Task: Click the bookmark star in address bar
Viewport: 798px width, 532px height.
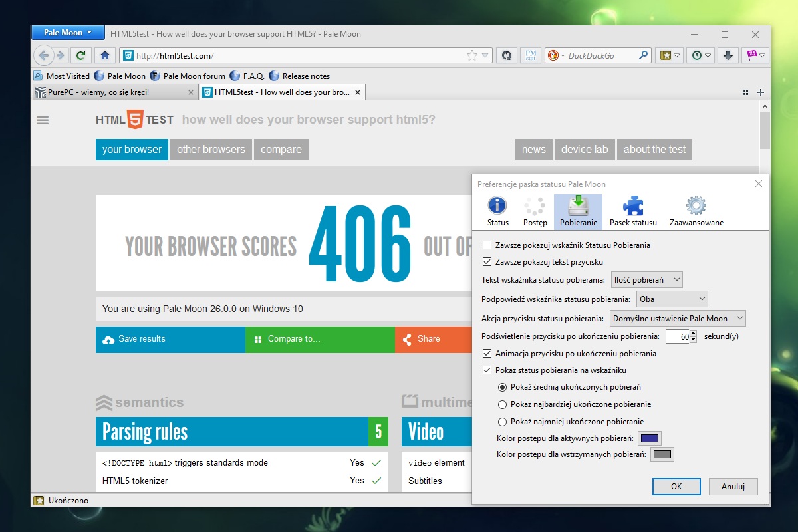Action: (471, 56)
